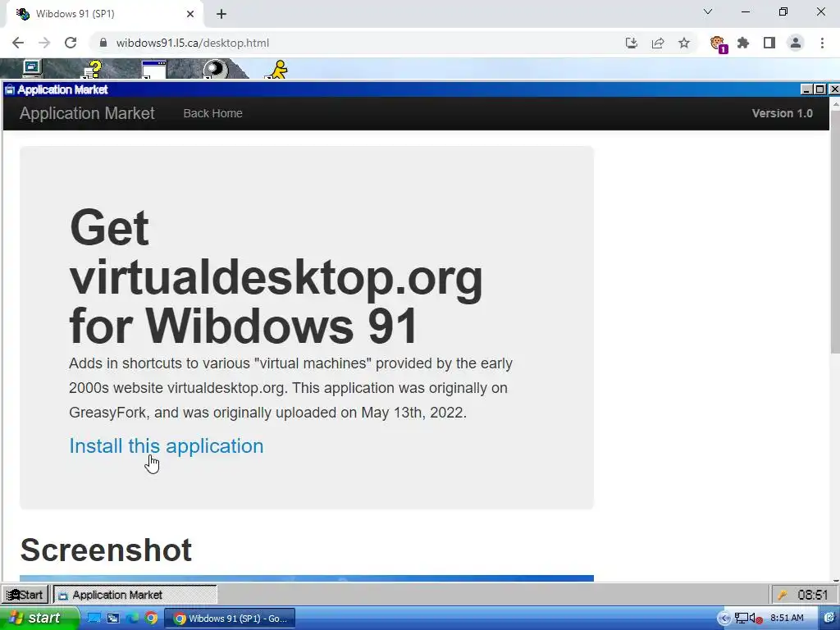Image resolution: width=840 pixels, height=630 pixels.
Task: Select the Wibdows 91 (SP1) browser tab
Action: coord(104,14)
